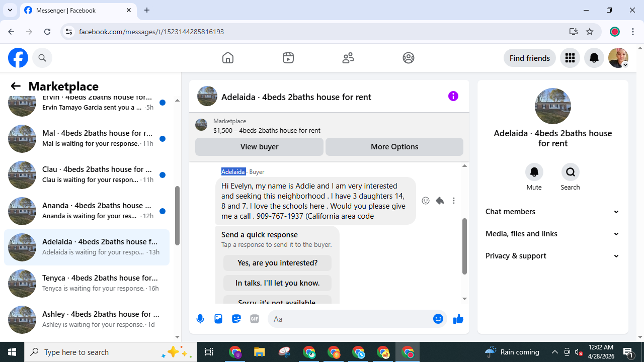Go to the Home feed icon
644x362 pixels.
pyautogui.click(x=228, y=58)
